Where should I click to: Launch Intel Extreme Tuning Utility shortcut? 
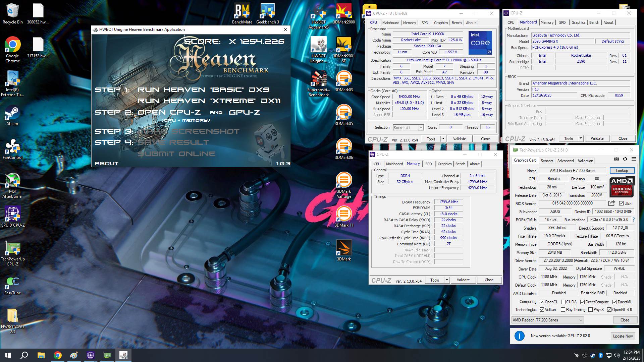(12, 83)
